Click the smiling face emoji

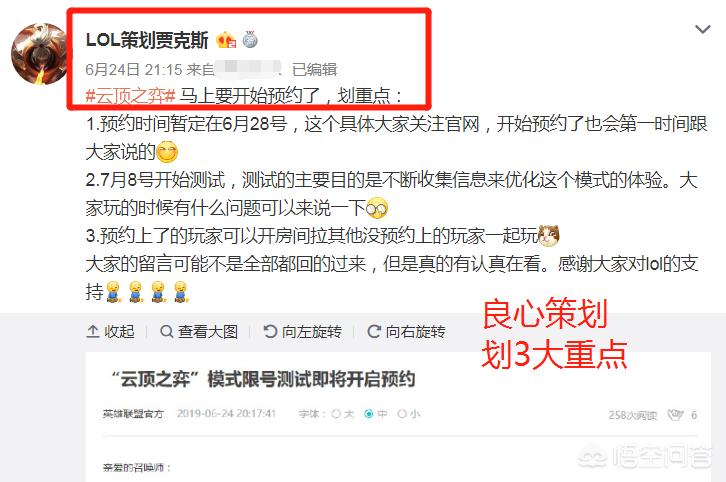[x=167, y=152]
